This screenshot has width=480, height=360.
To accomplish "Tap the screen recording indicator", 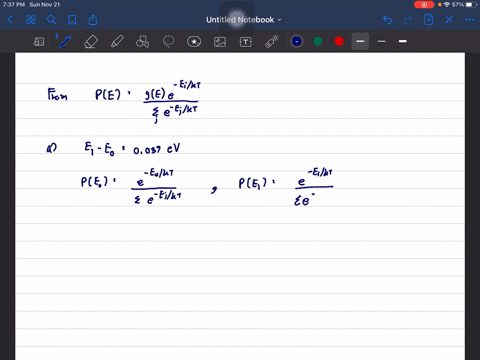I will tap(424, 5).
